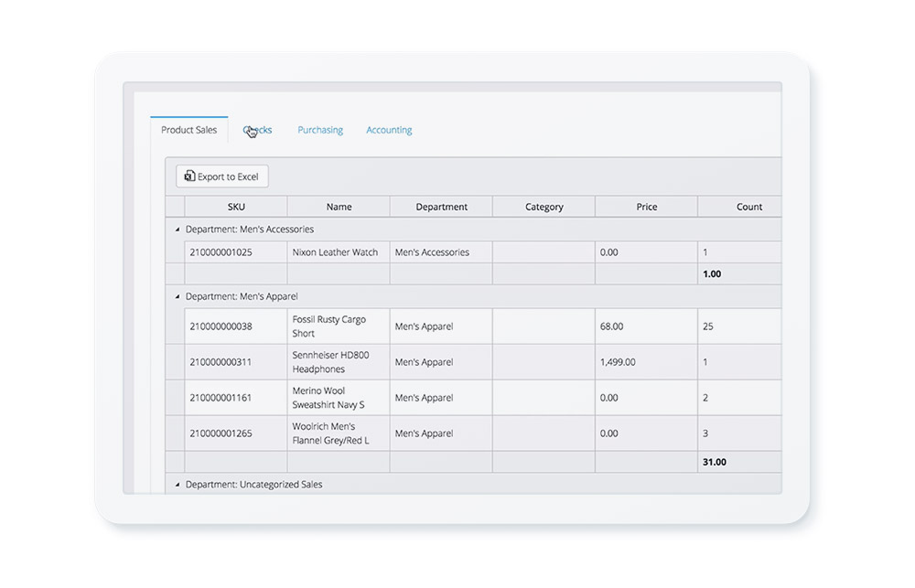
Task: Click Woolrich Men's Flannel Grey/Red L name
Action: [339, 433]
